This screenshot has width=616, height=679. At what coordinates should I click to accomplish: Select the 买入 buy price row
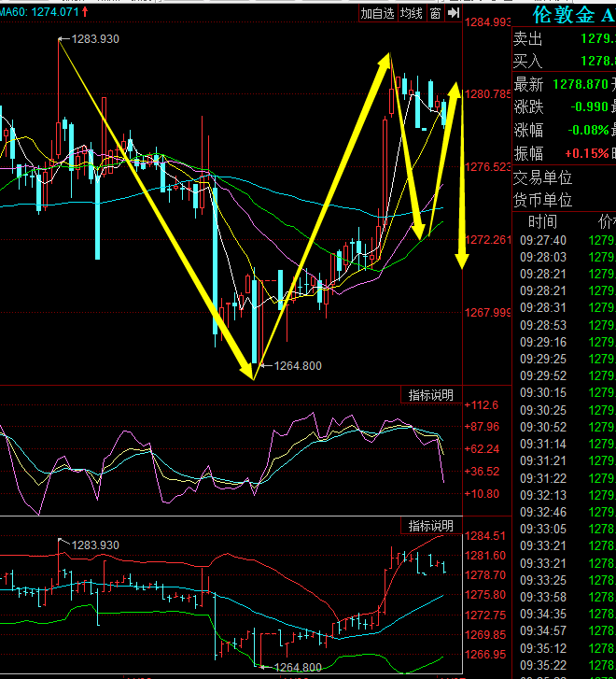click(564, 61)
